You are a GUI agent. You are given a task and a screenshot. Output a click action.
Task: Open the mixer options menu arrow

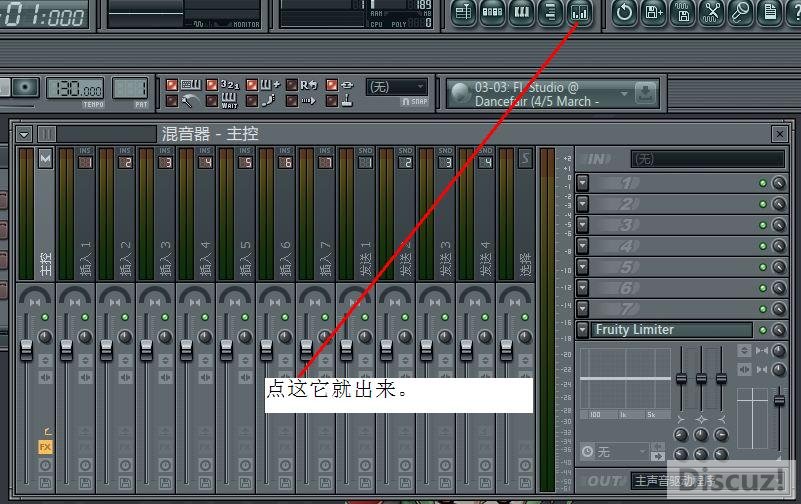23,134
